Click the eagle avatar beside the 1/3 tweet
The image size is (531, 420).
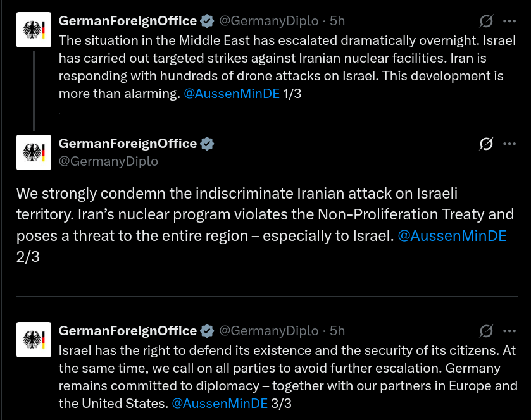(33, 30)
